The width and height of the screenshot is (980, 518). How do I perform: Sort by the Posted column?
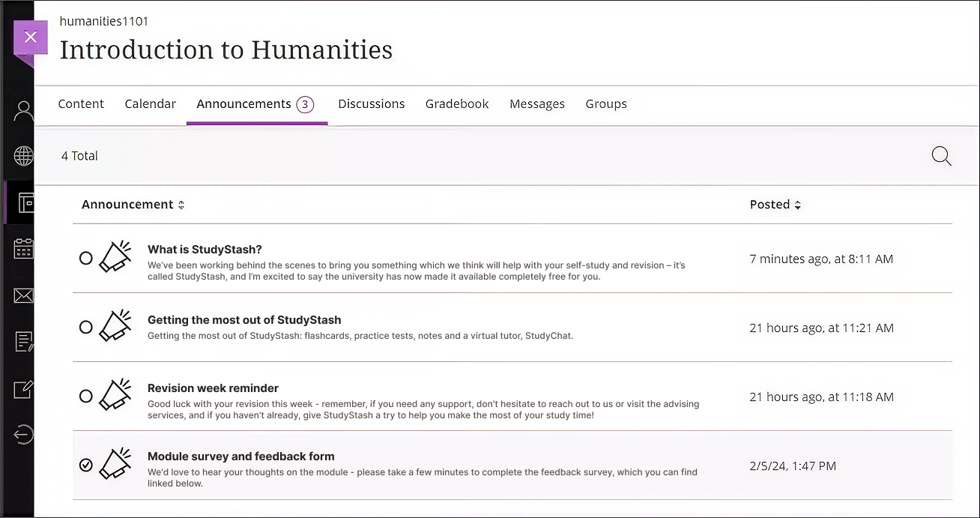(775, 205)
